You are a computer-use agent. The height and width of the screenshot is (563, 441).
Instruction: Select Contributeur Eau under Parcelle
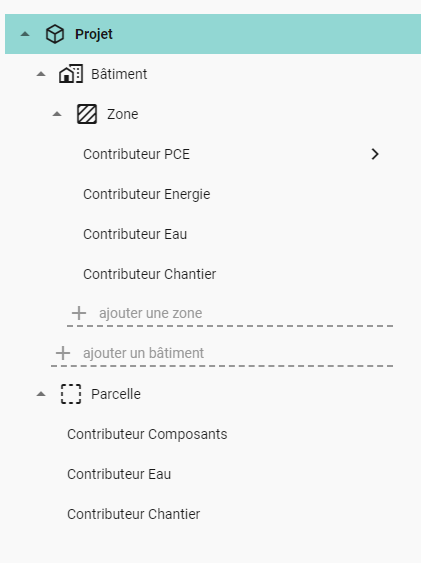[119, 474]
